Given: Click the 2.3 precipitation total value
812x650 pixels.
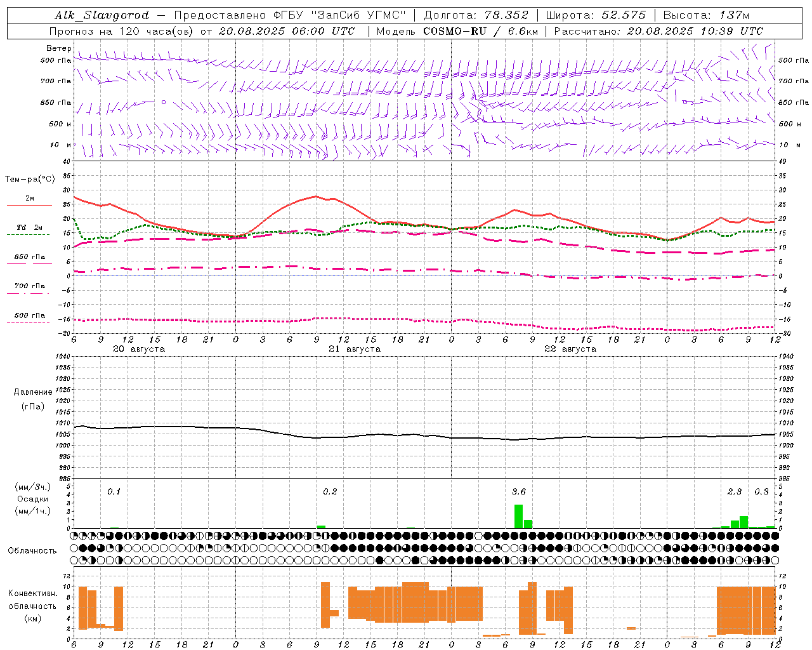Looking at the screenshot, I should click(734, 491).
